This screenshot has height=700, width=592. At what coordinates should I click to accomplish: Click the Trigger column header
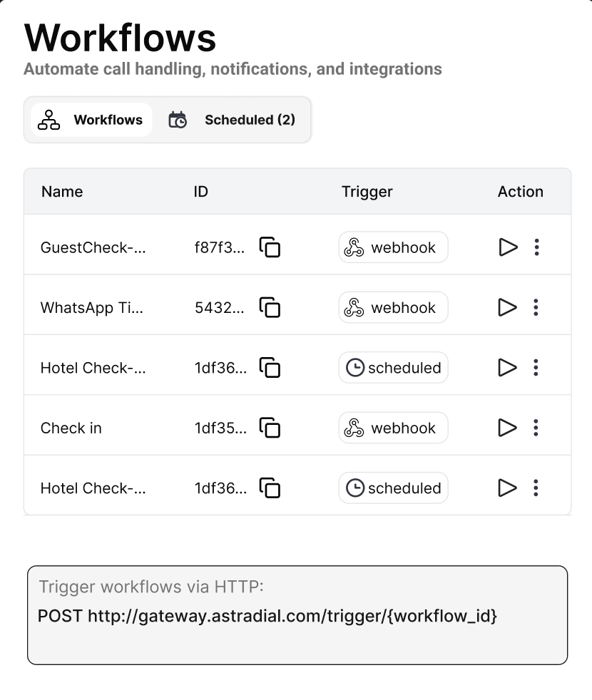click(x=367, y=192)
